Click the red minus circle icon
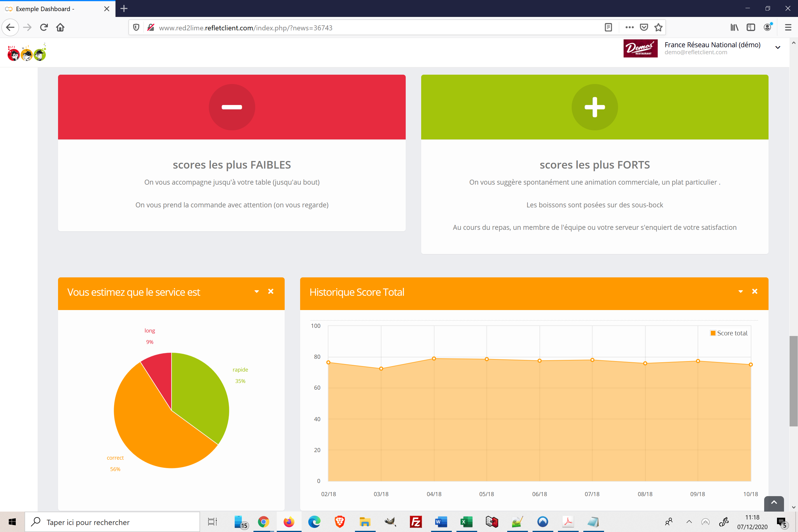798x532 pixels. click(x=232, y=107)
